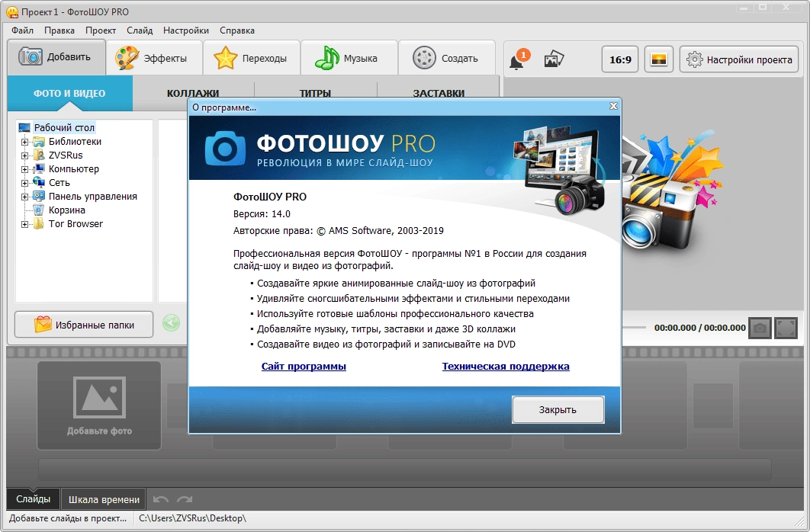Expand the Библиотеки node
This screenshot has height=532, width=810.
coord(24,142)
